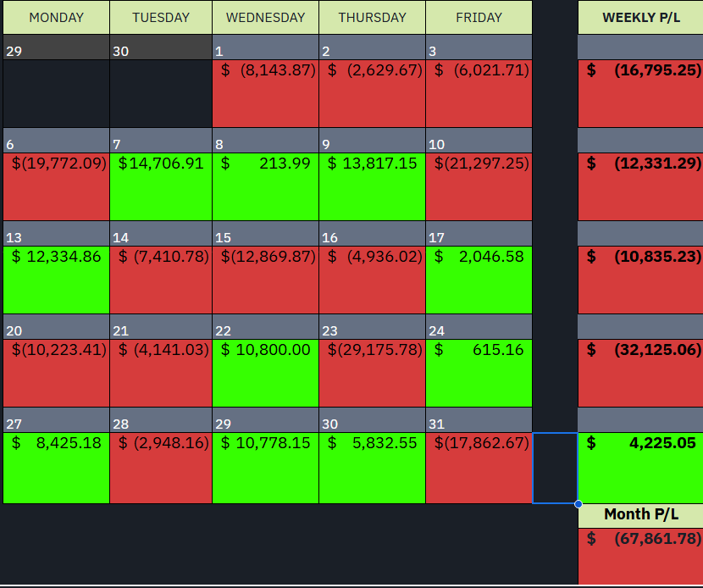
Task: Select the date cell labeled 2
Action: [372, 47]
